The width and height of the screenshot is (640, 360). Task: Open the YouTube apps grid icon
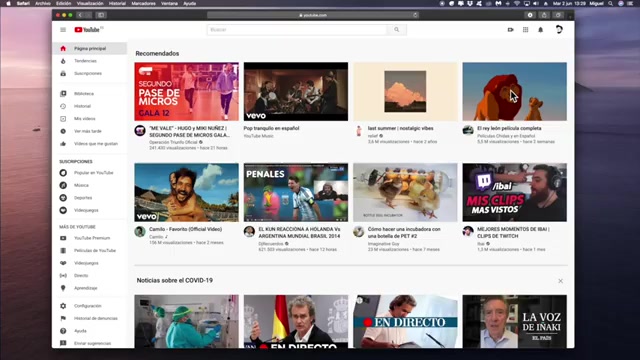(x=525, y=30)
